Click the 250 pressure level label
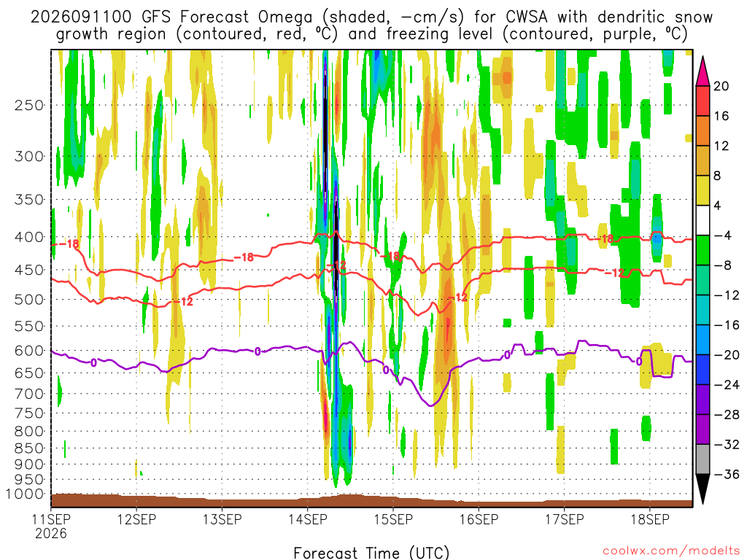 click(x=29, y=105)
